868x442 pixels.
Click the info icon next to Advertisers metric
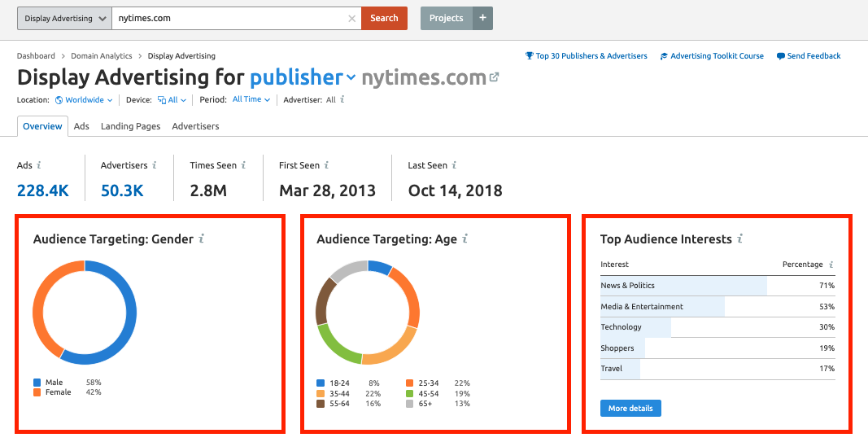pos(154,165)
